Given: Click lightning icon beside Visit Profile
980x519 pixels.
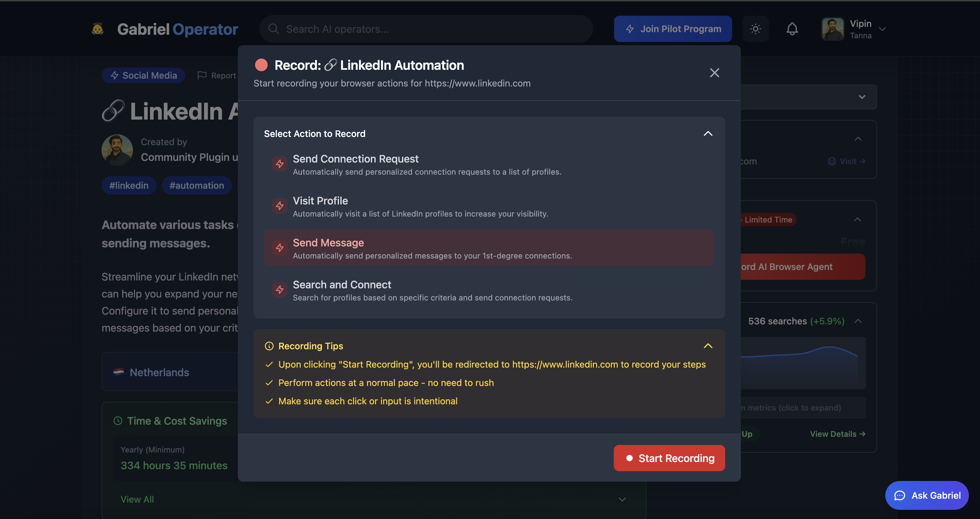Looking at the screenshot, I should click(280, 206).
